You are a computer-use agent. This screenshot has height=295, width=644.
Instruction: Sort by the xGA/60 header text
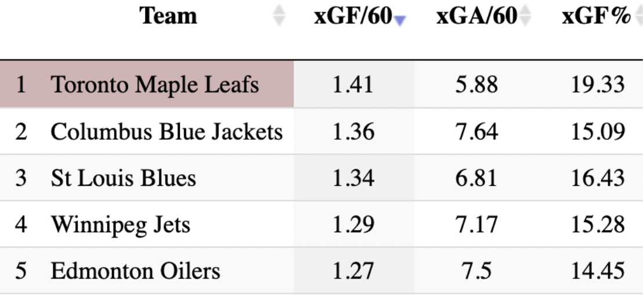click(x=476, y=16)
